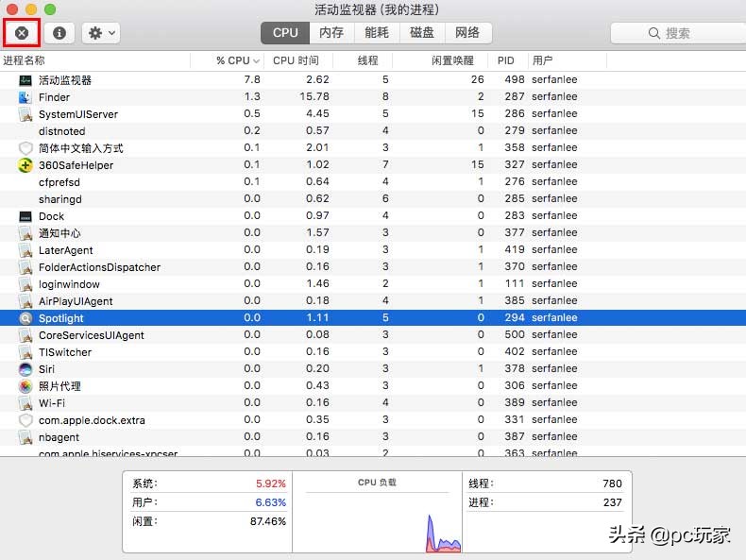
Task: Click the CPU 负载 graph
Action: pyautogui.click(x=377, y=522)
